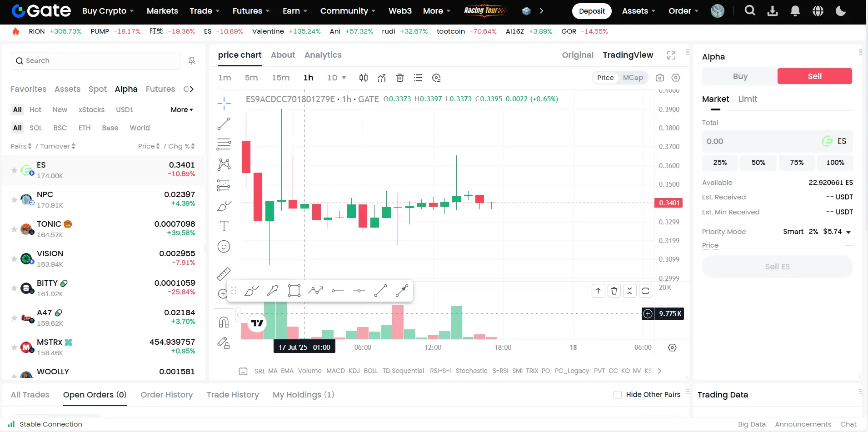868x432 pixels.
Task: Switch chart display to MCap
Action: click(x=633, y=78)
